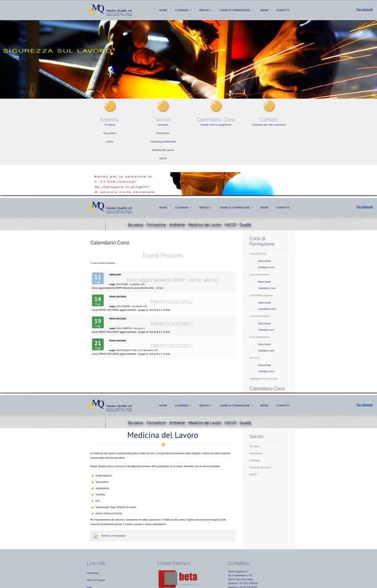The height and width of the screenshot is (588, 377).
Task: Click the orange ball icon above Contatti heading
Action: [269, 106]
